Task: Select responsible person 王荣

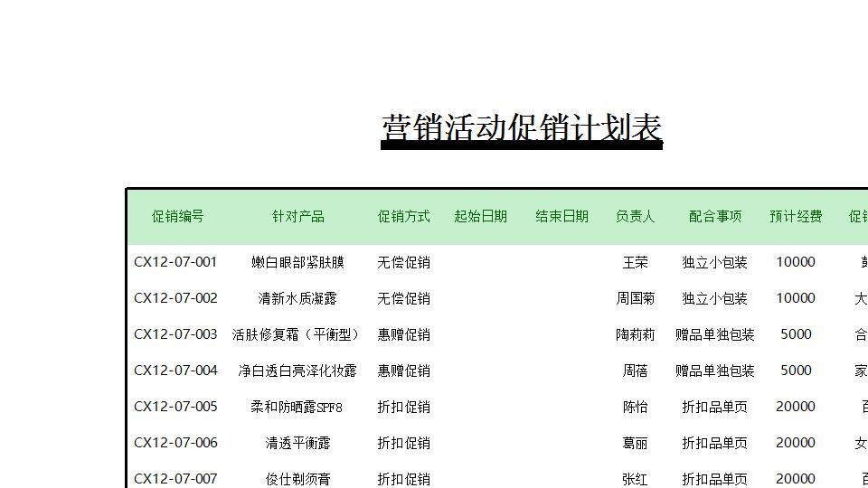Action: pos(635,262)
